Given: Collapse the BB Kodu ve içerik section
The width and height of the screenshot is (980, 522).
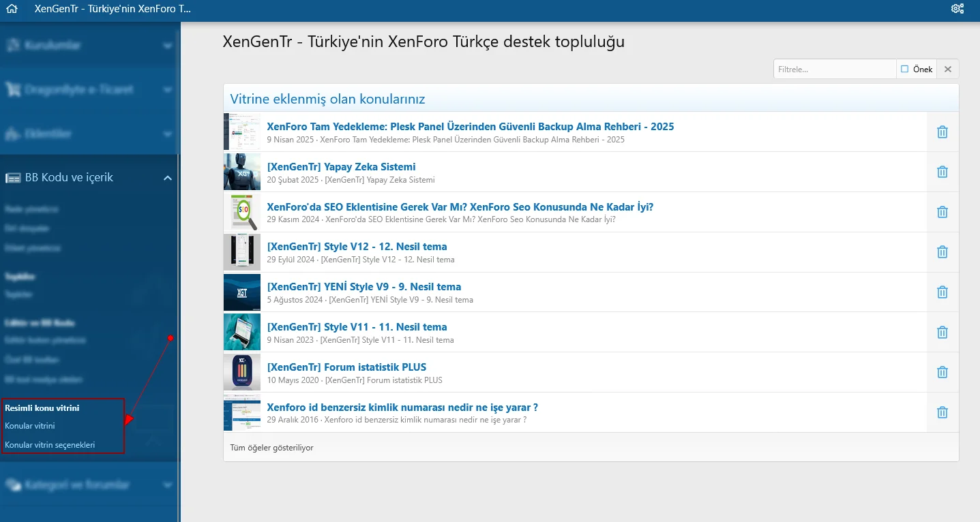Looking at the screenshot, I should [x=167, y=178].
